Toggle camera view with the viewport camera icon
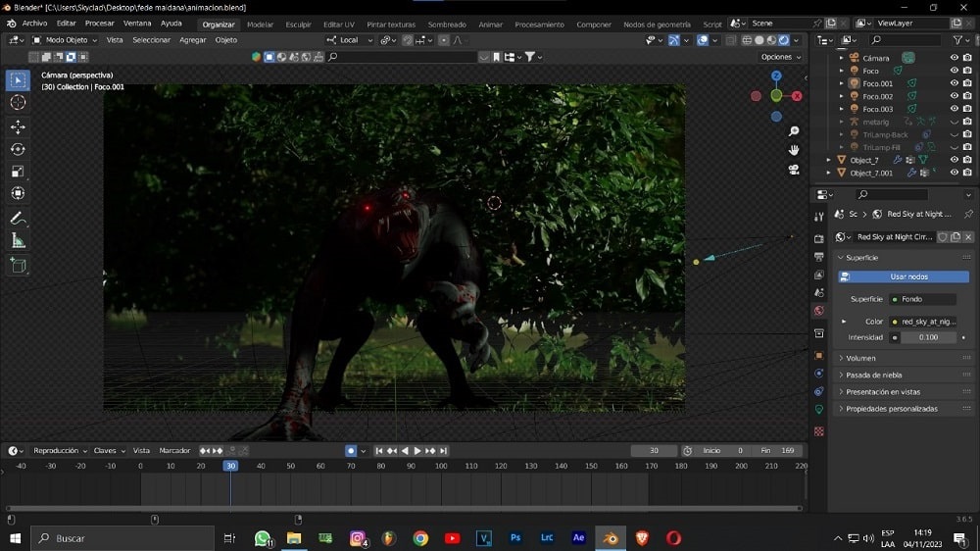The image size is (980, 551). (x=794, y=169)
